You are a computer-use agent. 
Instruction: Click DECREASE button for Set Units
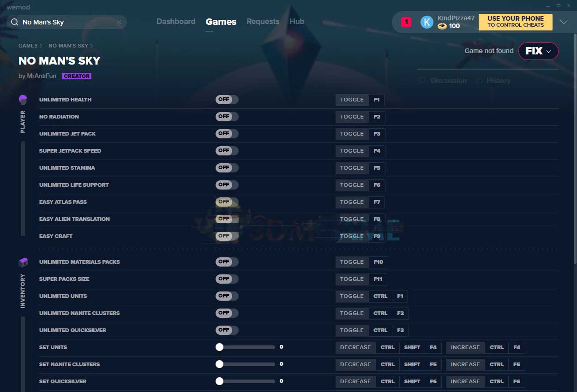click(355, 347)
